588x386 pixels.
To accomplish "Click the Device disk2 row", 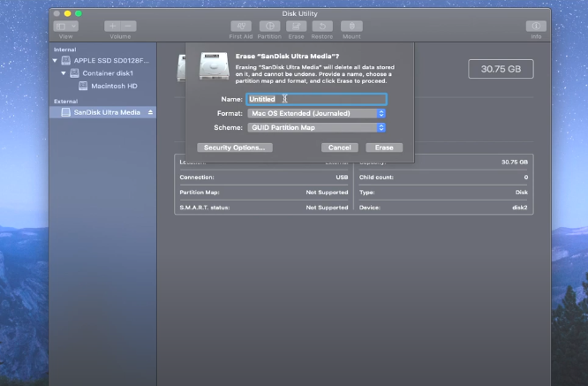I will pyautogui.click(x=443, y=207).
